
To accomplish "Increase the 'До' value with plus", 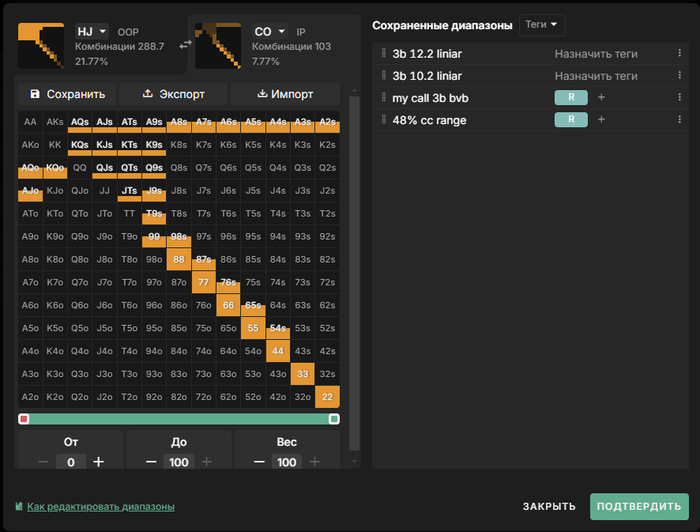I will (207, 462).
